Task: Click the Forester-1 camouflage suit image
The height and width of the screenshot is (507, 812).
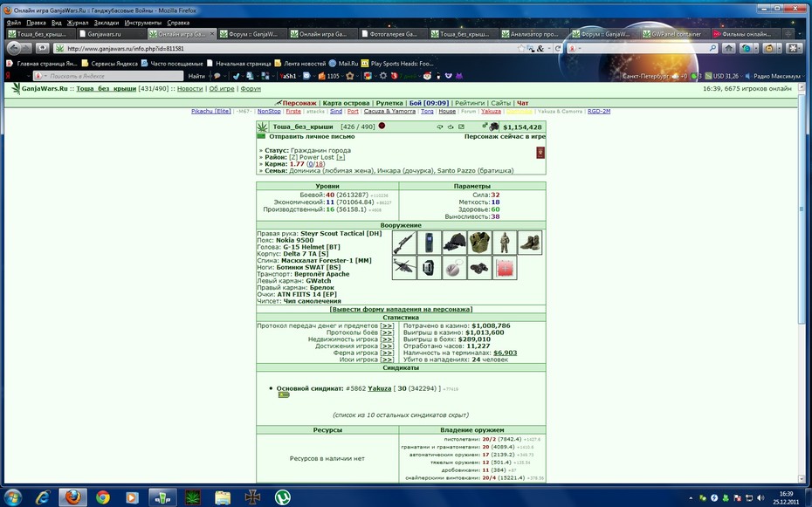Action: 505,243
